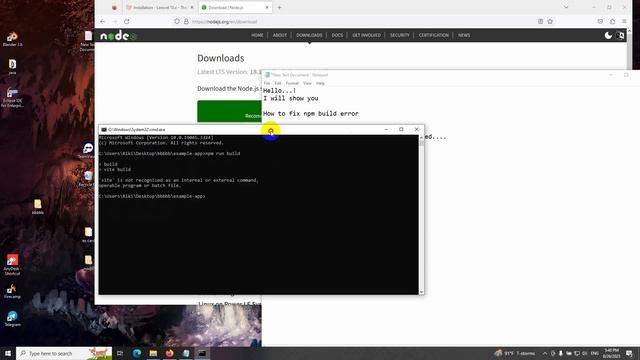The width and height of the screenshot is (640, 360).
Task: Open the java file on desktop
Action: tap(12, 67)
